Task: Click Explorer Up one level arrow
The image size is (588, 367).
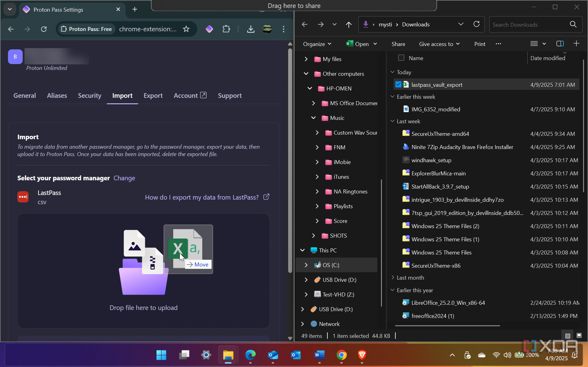Action: (349, 25)
